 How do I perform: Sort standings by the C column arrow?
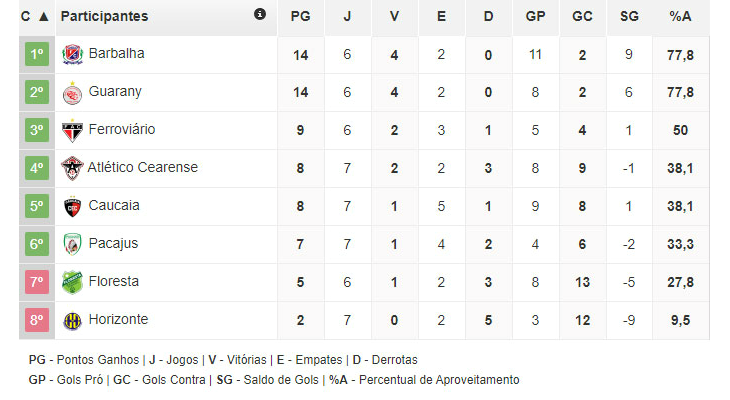click(42, 16)
